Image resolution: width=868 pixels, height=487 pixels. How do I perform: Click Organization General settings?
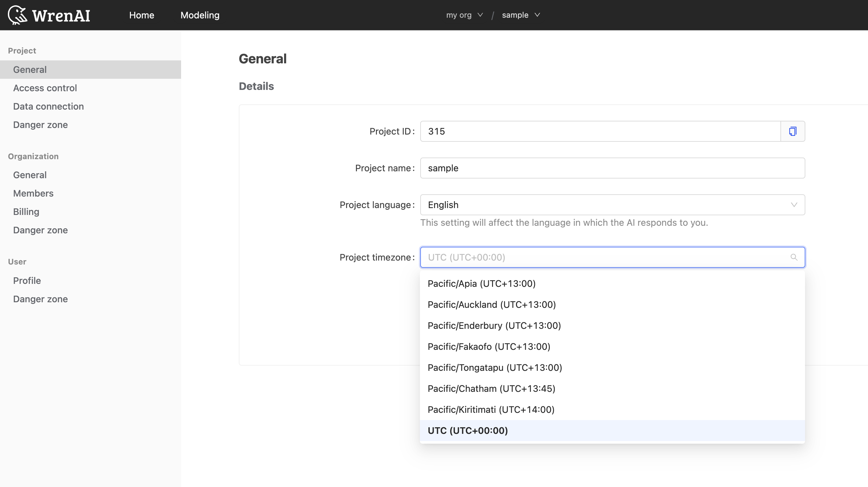(x=30, y=175)
